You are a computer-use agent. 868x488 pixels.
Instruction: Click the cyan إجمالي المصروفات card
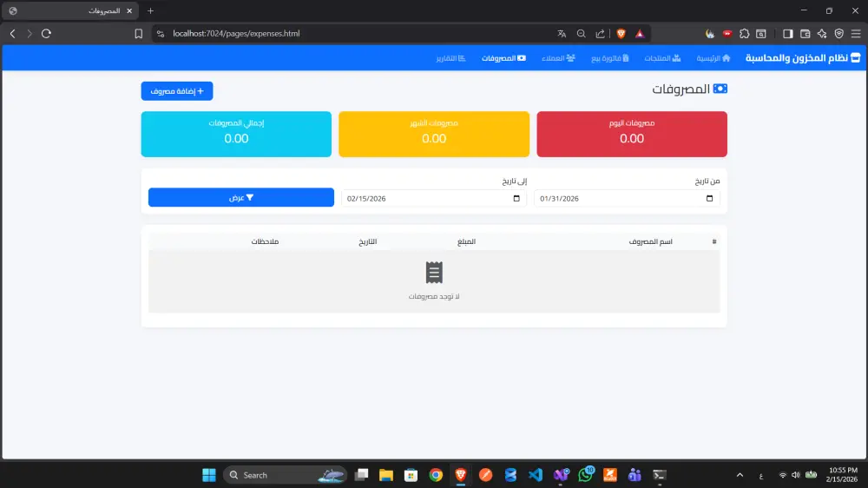[x=236, y=134]
